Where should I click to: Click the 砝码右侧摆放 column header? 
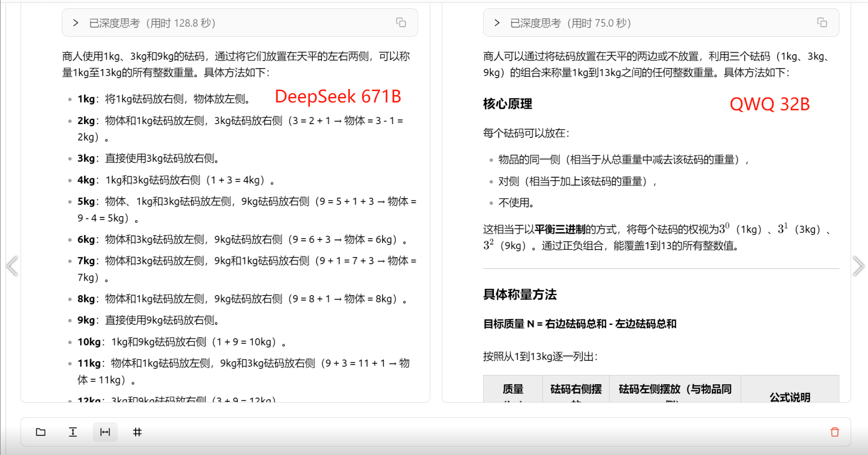pos(576,389)
